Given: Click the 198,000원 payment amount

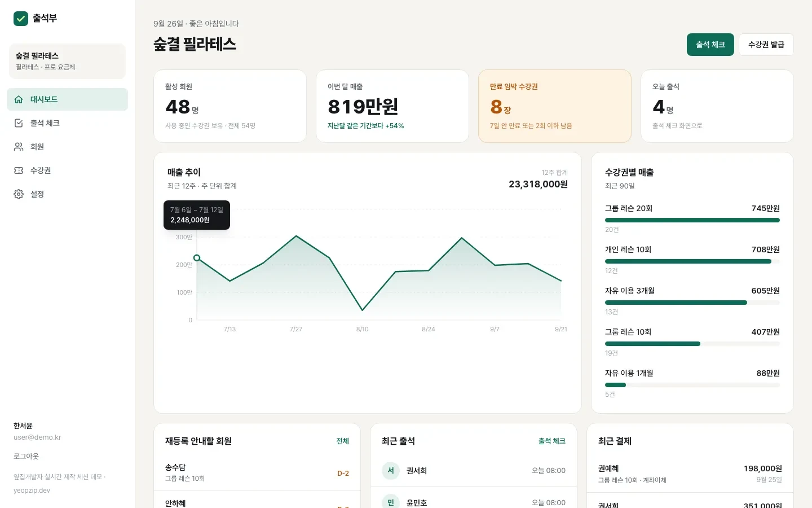Looking at the screenshot, I should tap(763, 468).
